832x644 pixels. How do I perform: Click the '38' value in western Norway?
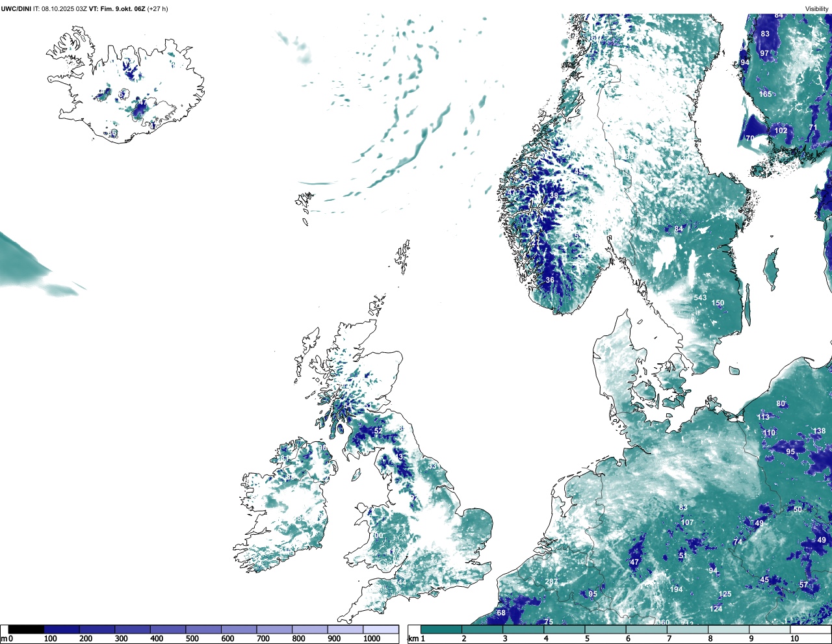[554, 195]
